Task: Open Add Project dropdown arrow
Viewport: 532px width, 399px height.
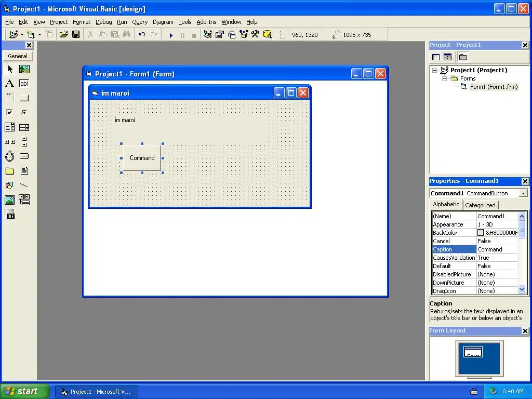Action: click(22, 35)
